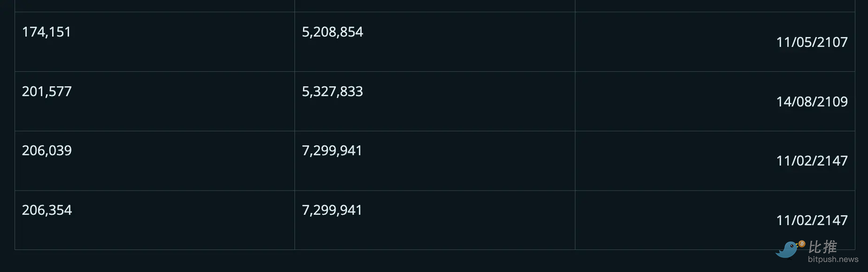Image resolution: width=868 pixels, height=272 pixels.
Task: Select the 206,039 cell
Action: pyautogui.click(x=47, y=151)
